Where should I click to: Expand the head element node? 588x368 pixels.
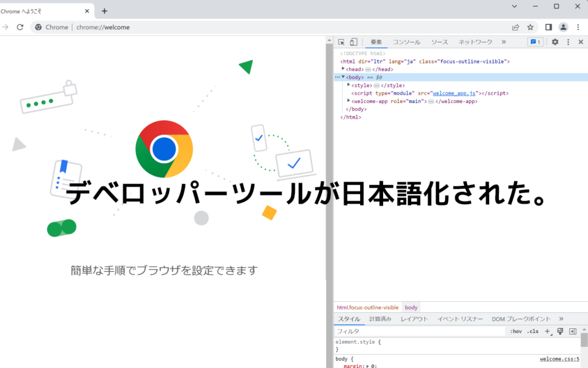pyautogui.click(x=343, y=69)
